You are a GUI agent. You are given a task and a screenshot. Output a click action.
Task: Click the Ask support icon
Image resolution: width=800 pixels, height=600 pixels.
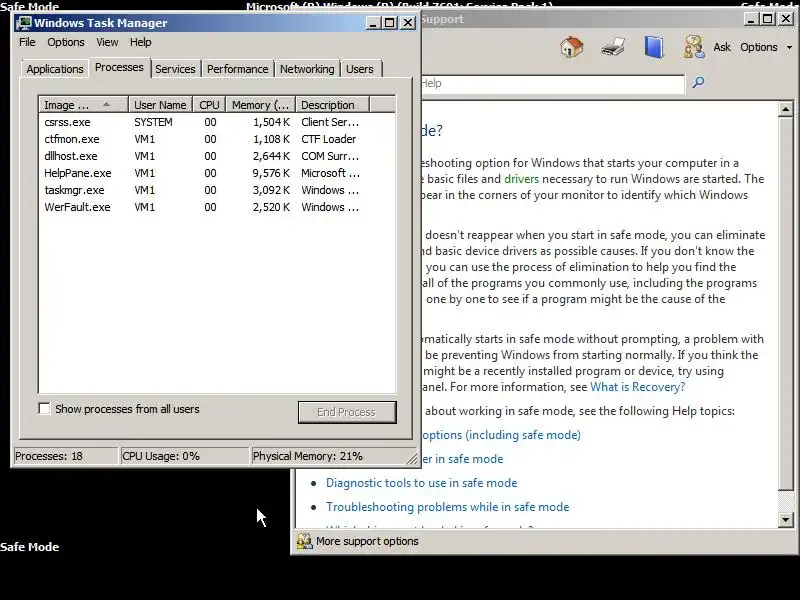point(694,47)
